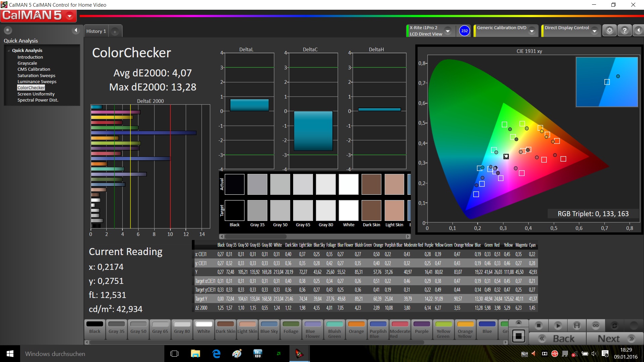Click the blue 232 meter indicator

(464, 31)
